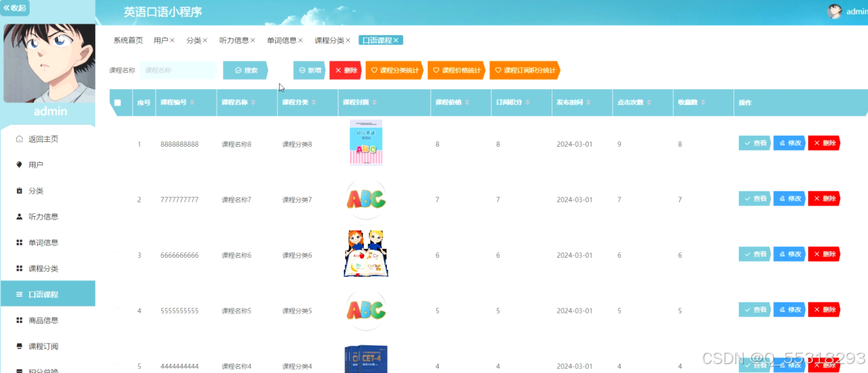The image size is (868, 373).
Task: Sort by 课程价格 column arrows
Action: pyautogui.click(x=467, y=103)
